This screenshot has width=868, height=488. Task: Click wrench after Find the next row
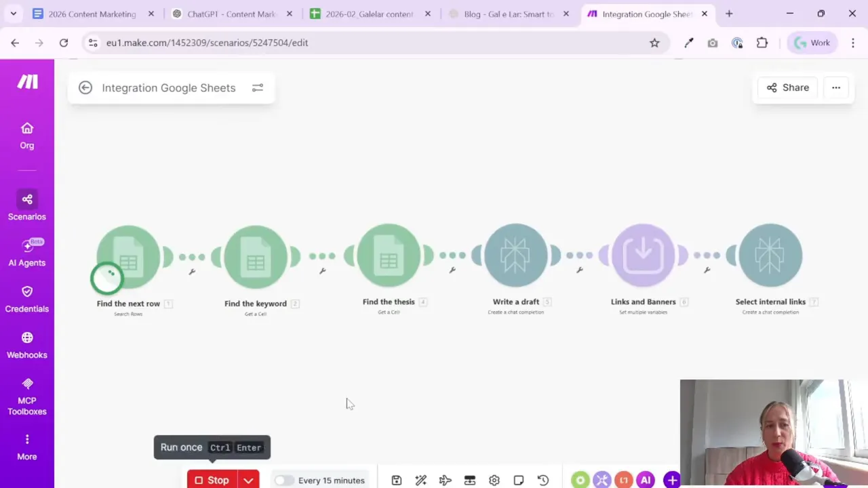click(x=192, y=272)
